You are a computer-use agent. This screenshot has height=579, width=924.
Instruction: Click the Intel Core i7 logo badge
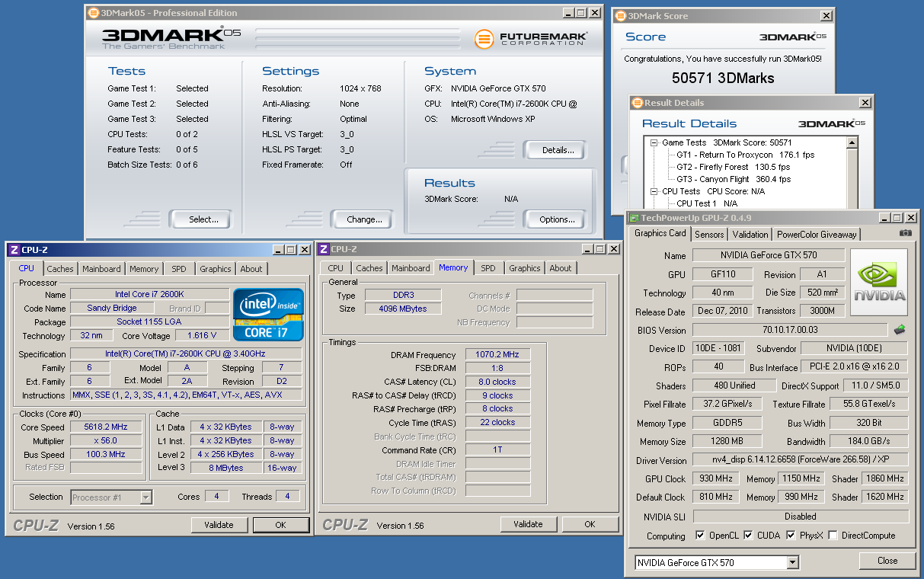[x=269, y=315]
